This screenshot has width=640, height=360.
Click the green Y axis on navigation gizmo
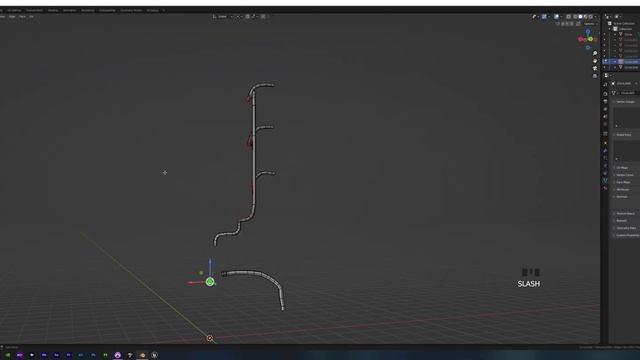[x=590, y=39]
